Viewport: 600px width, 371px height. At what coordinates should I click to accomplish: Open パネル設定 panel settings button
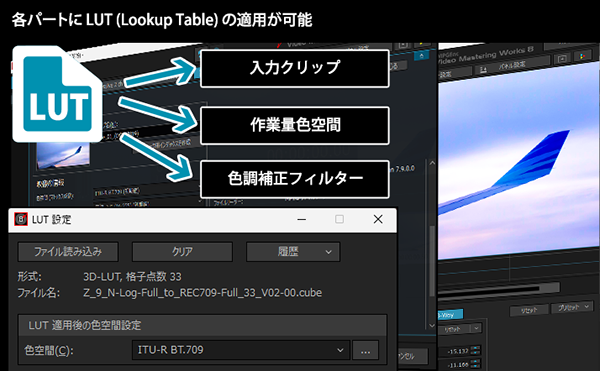511,66
